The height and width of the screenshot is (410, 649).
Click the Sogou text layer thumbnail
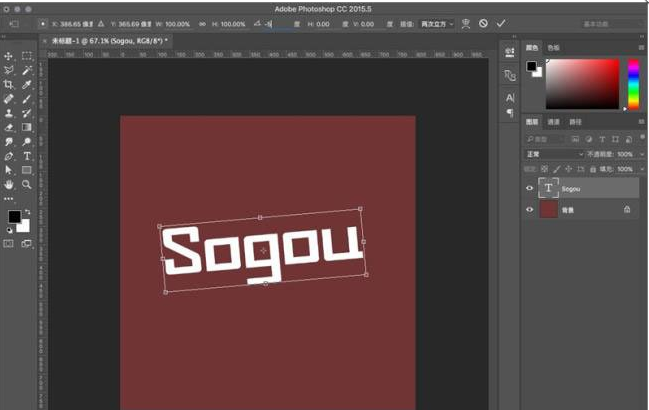coord(549,188)
